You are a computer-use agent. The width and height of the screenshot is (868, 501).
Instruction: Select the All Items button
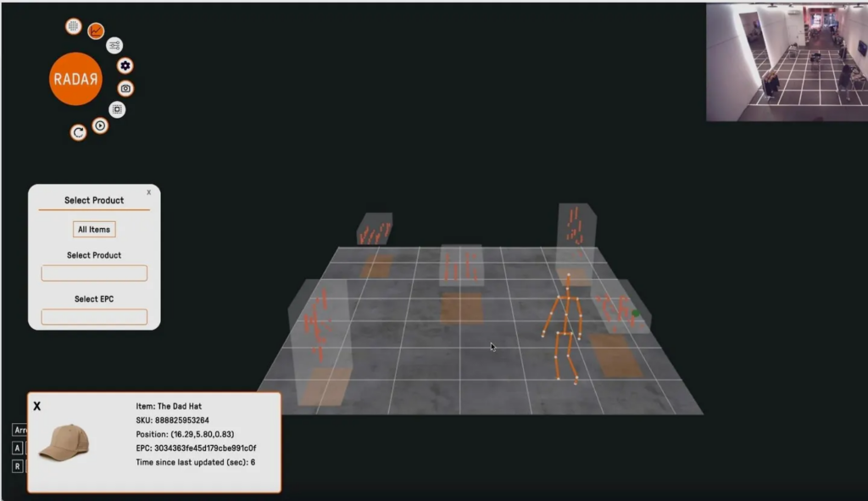pyautogui.click(x=94, y=229)
